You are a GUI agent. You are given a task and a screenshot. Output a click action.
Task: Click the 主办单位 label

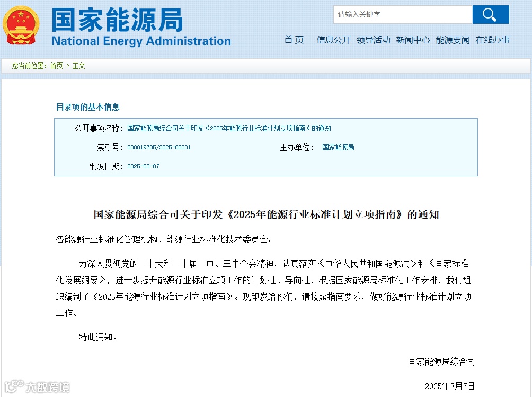[x=297, y=147]
